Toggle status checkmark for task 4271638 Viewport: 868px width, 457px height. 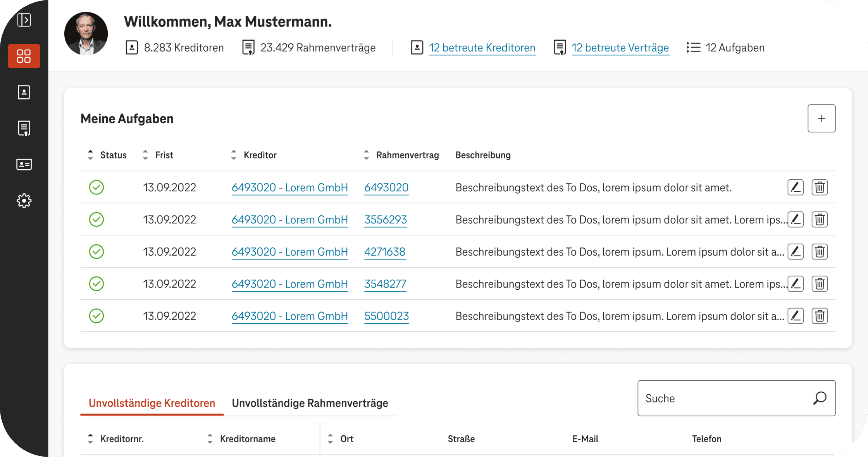pos(96,252)
